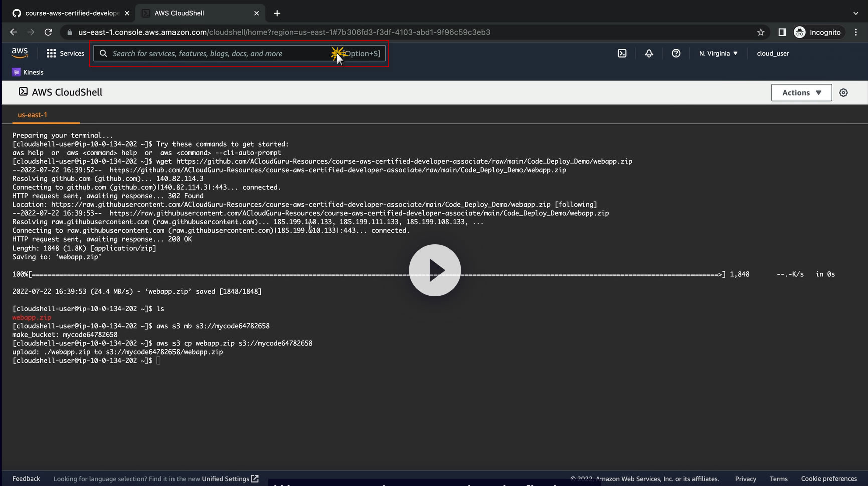The image size is (868, 486).
Task: Click the 'aws s3 mb' command line
Action: 141,326
